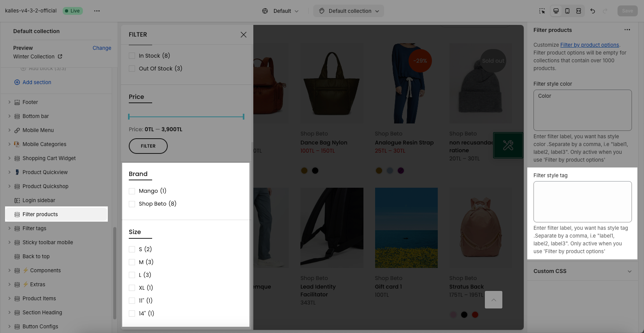Click the Login sidebar icon

[17, 200]
